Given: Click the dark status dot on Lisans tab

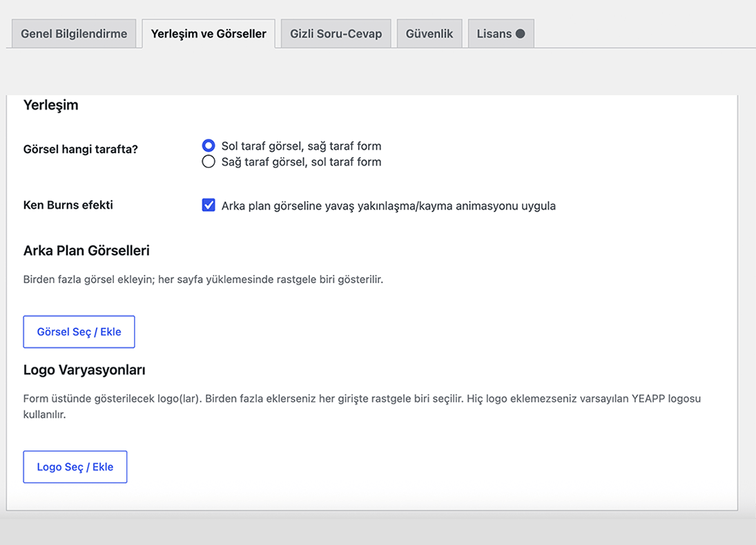Looking at the screenshot, I should click(520, 34).
